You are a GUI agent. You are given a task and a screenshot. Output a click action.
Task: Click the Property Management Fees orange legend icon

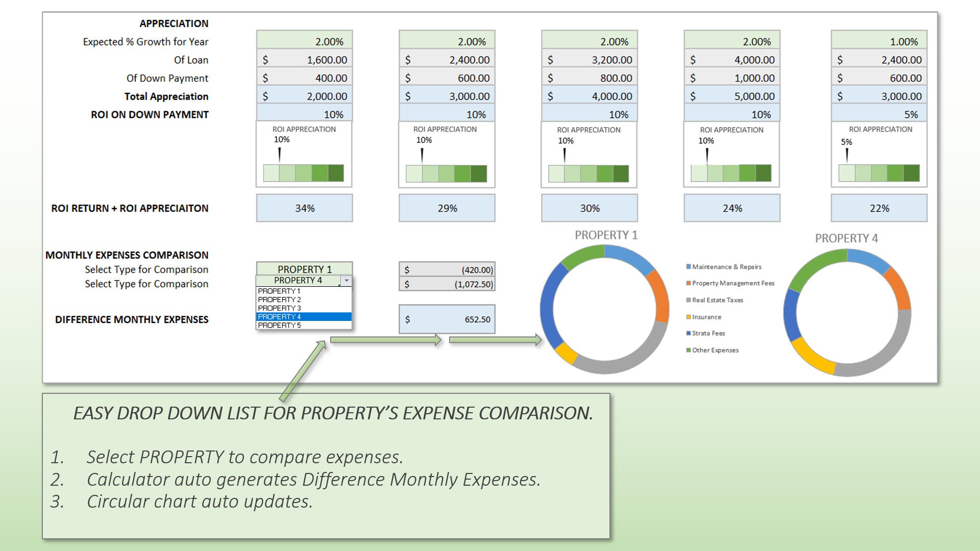(x=688, y=283)
